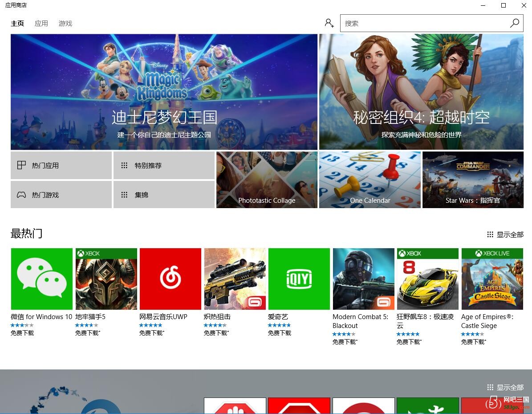
Task: Open the Modern Combat 5: Blackout icon
Action: click(x=363, y=279)
